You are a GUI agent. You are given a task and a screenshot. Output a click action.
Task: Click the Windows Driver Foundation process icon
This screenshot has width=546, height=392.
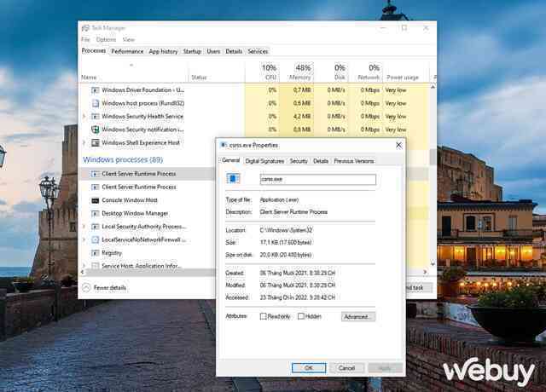95,90
